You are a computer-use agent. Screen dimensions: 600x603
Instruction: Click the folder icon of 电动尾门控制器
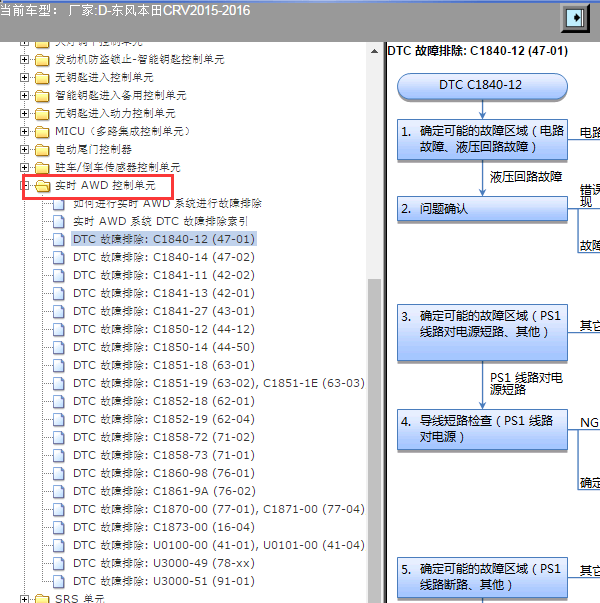42,150
